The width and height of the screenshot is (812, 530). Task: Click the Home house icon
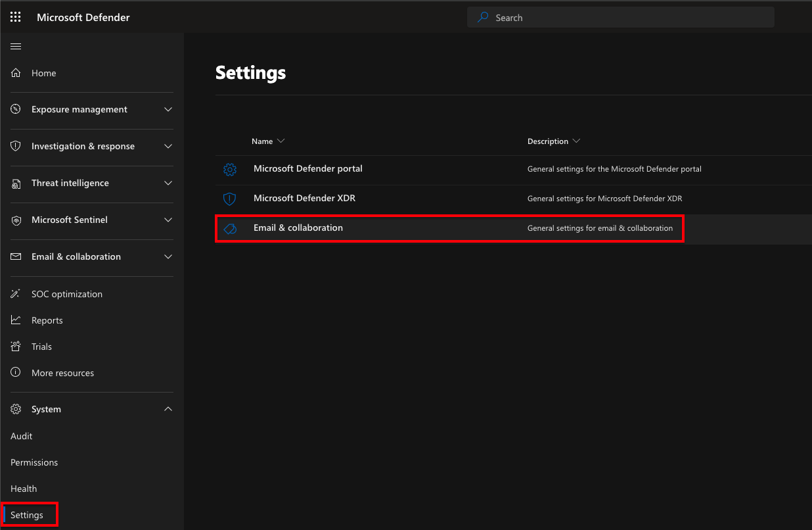(x=16, y=73)
